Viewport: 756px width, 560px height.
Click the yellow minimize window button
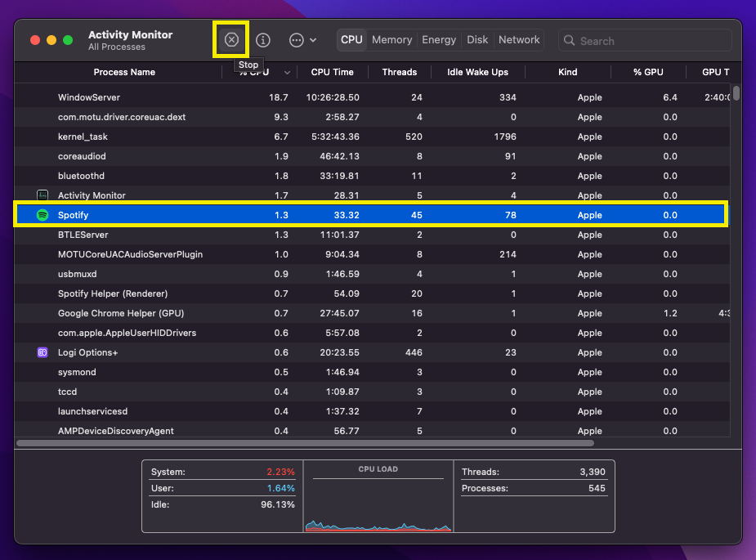(51, 40)
